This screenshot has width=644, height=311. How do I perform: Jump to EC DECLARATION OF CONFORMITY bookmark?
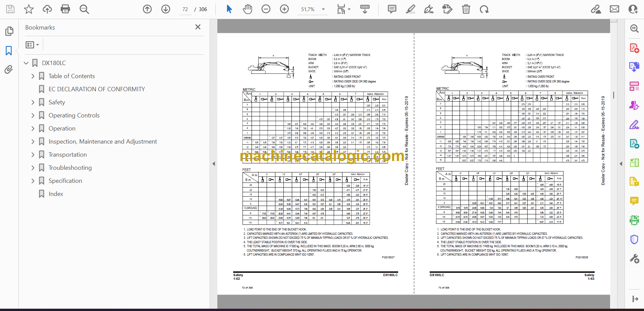97,89
